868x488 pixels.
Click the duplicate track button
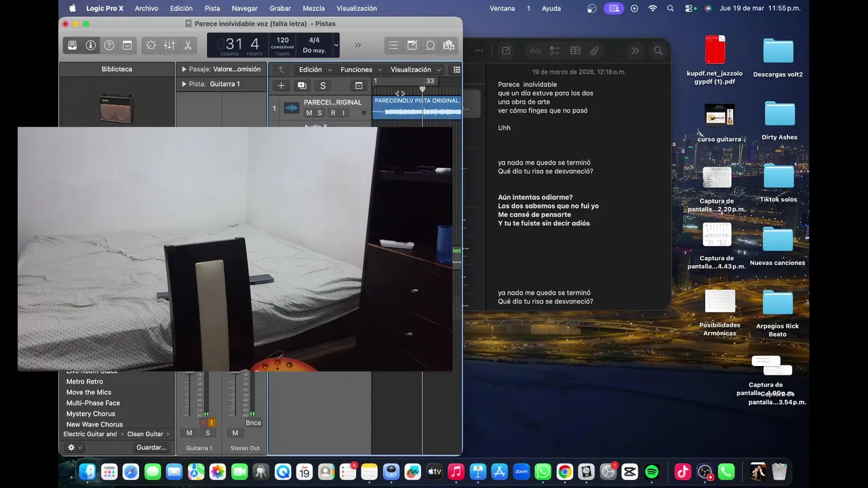tap(302, 85)
